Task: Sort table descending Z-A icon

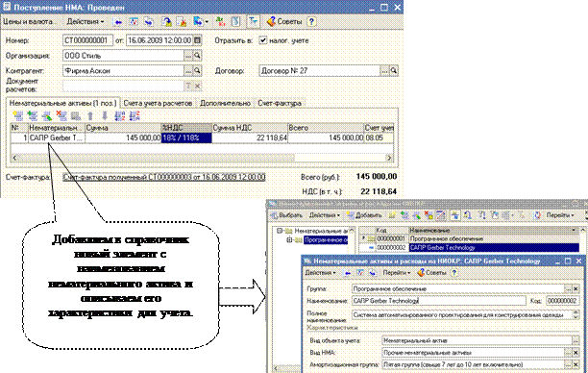Action: tap(135, 116)
